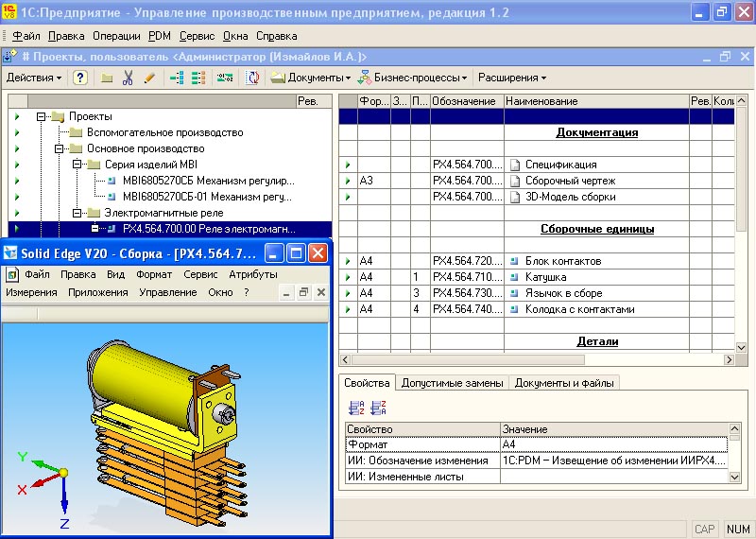This screenshot has width=756, height=539.
Task: Click the Сборочные единицы section heading
Action: coord(597,229)
